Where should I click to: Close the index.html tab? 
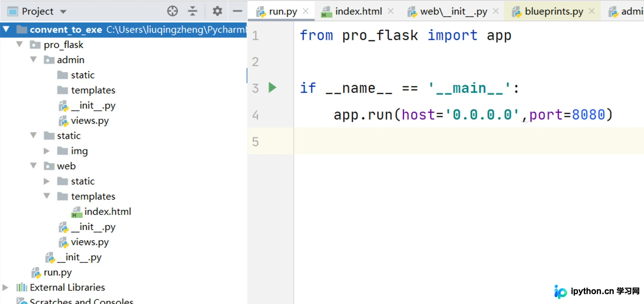[391, 11]
